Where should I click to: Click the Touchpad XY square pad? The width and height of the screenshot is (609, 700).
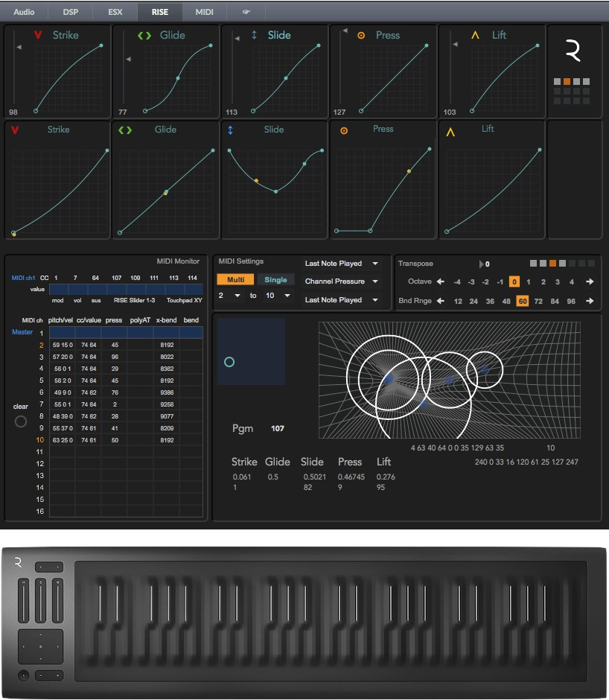251,351
